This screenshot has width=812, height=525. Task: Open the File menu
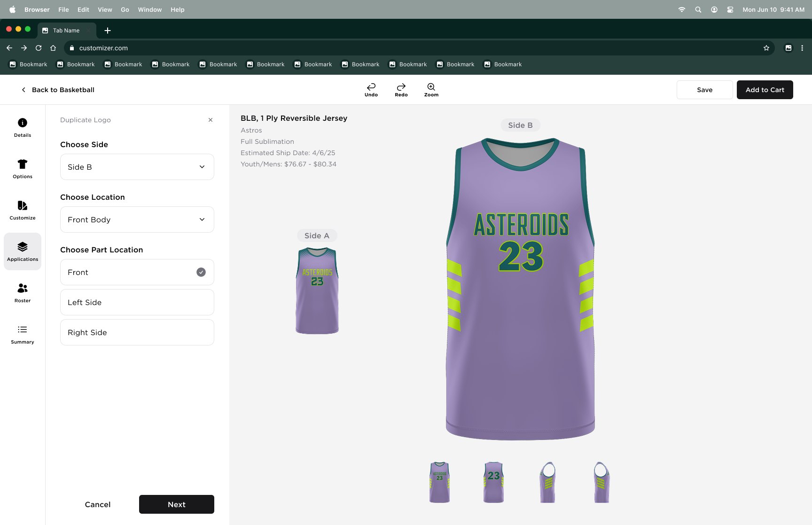pyautogui.click(x=63, y=9)
